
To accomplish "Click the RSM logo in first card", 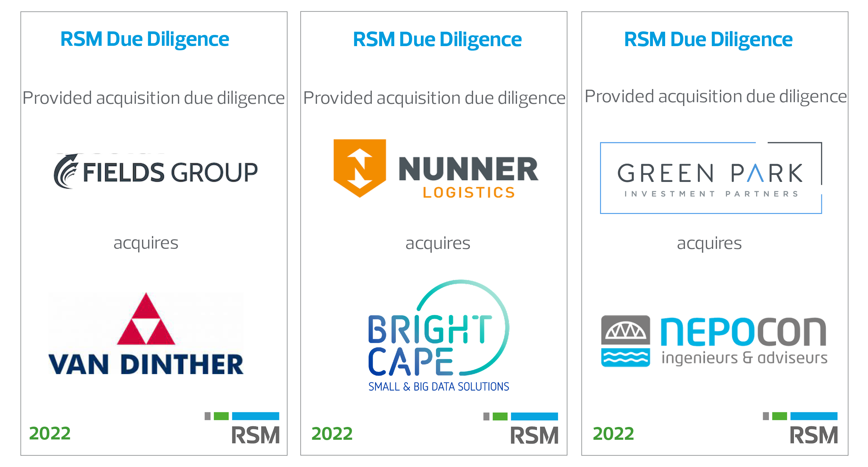I will click(255, 435).
